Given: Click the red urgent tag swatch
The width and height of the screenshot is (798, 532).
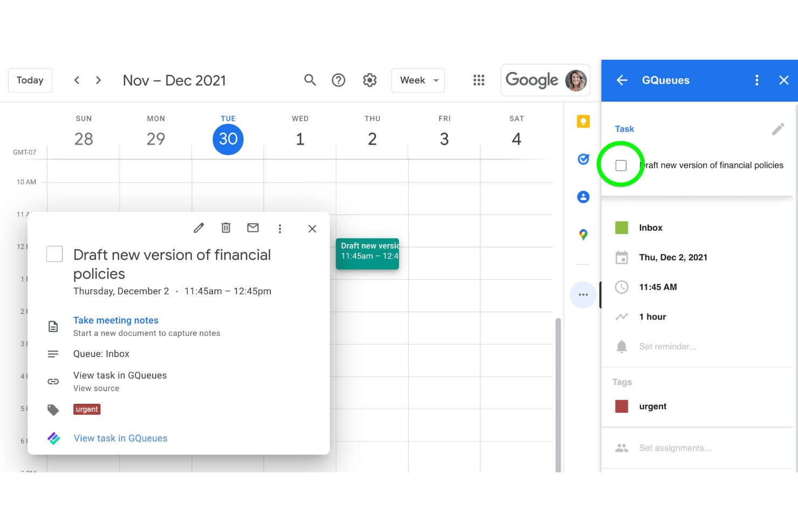Looking at the screenshot, I should [622, 406].
